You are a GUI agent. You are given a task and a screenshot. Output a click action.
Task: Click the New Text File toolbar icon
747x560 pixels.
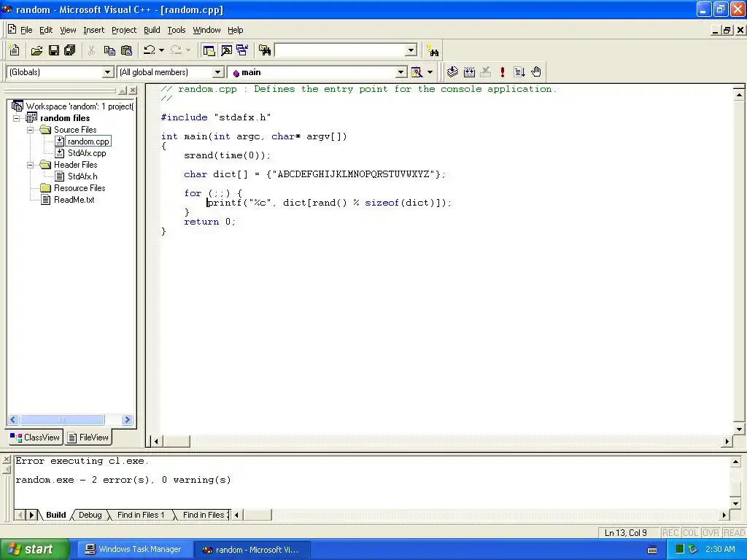click(15, 50)
